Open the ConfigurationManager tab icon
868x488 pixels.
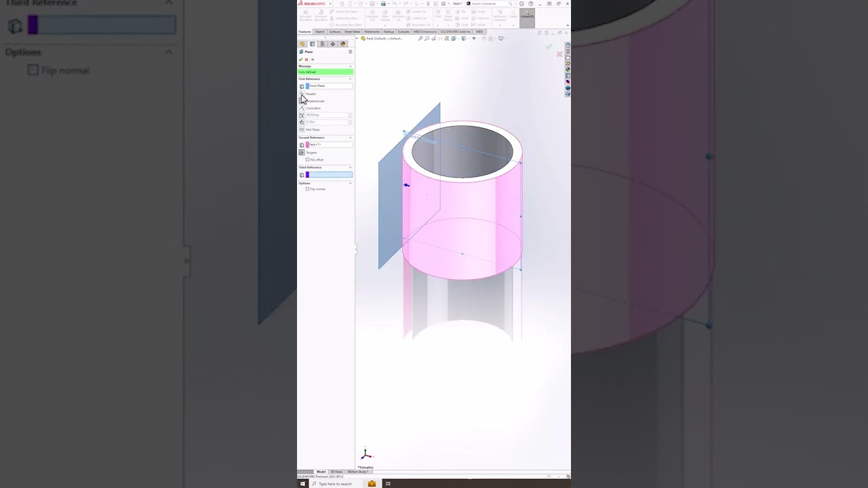pyautogui.click(x=322, y=44)
